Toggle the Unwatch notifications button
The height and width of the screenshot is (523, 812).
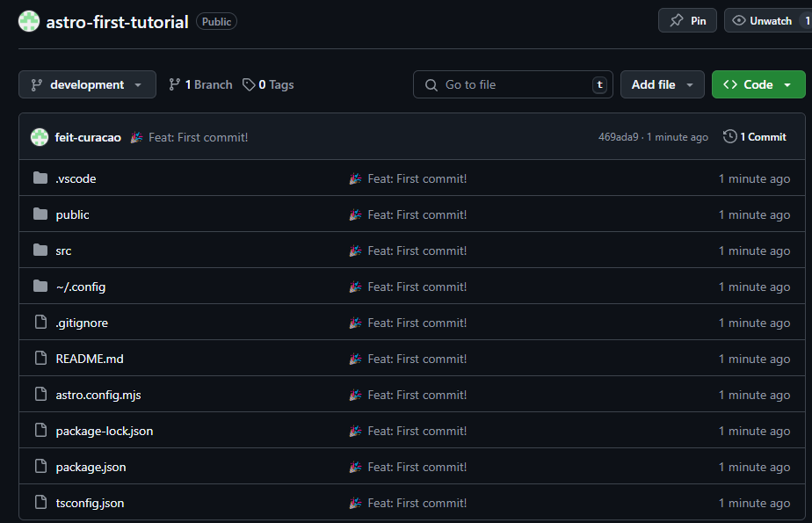coord(762,20)
